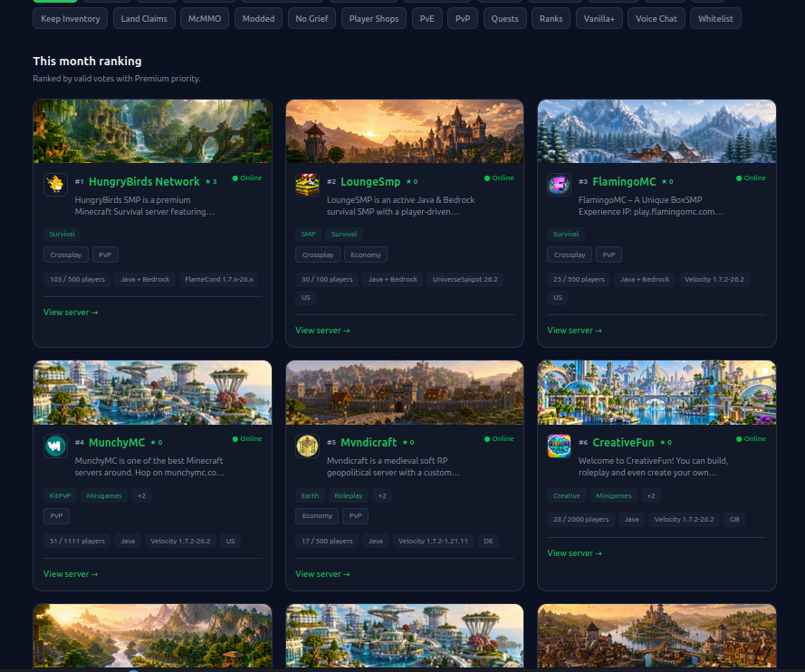
Task: Click the MunchyMC futuristic city banner
Action: (152, 393)
